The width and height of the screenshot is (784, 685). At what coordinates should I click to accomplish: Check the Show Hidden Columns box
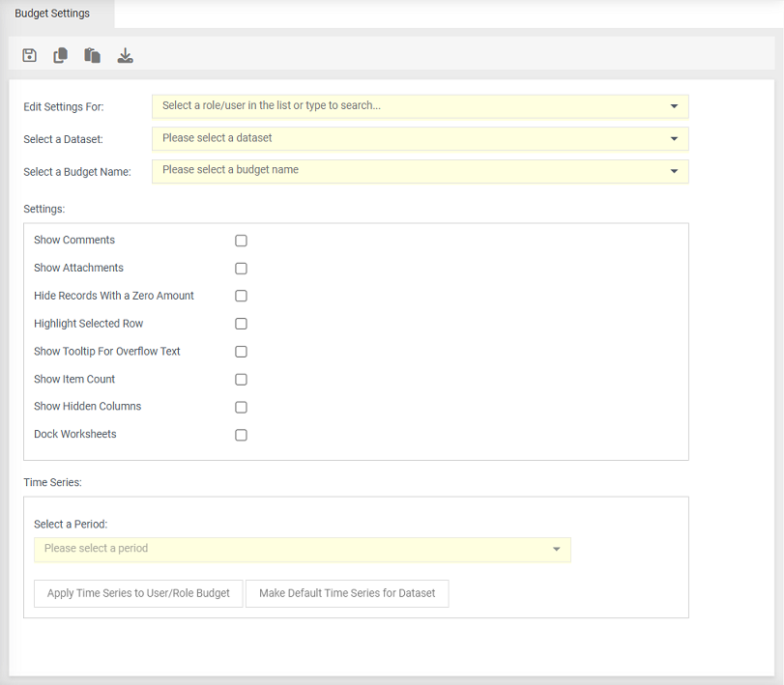[241, 407]
